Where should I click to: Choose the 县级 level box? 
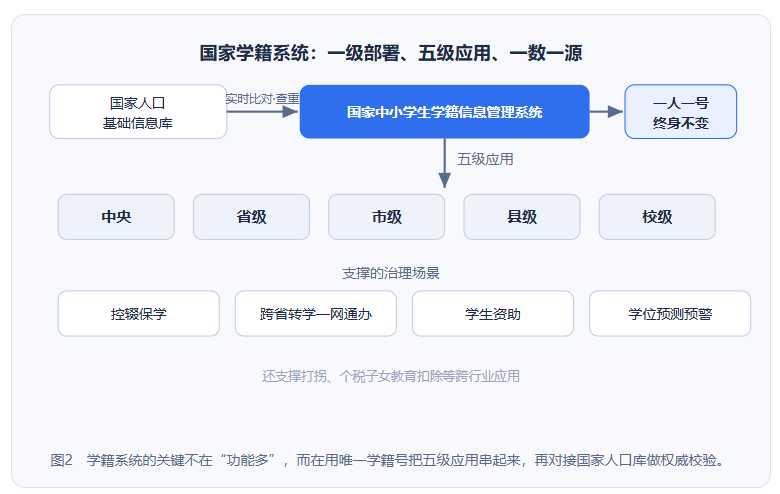click(522, 217)
